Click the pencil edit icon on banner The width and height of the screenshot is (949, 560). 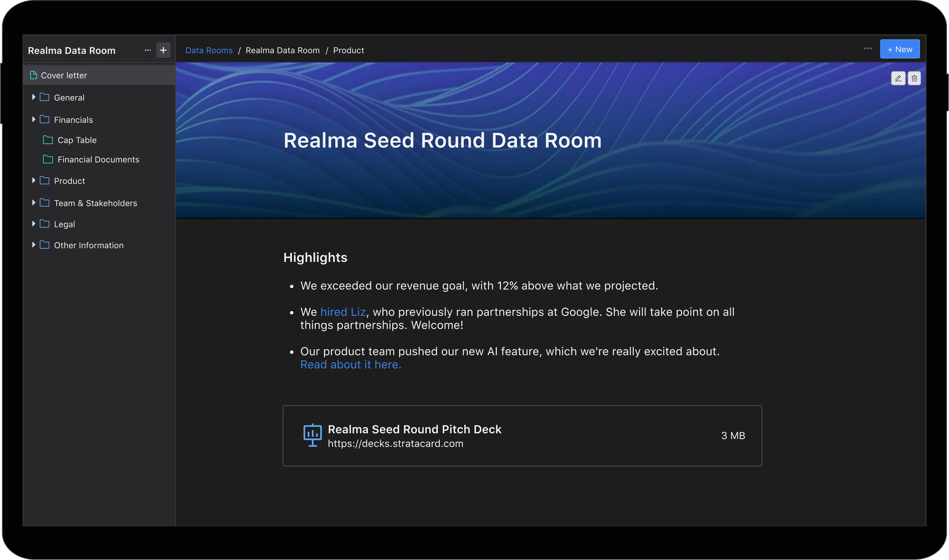pos(898,78)
